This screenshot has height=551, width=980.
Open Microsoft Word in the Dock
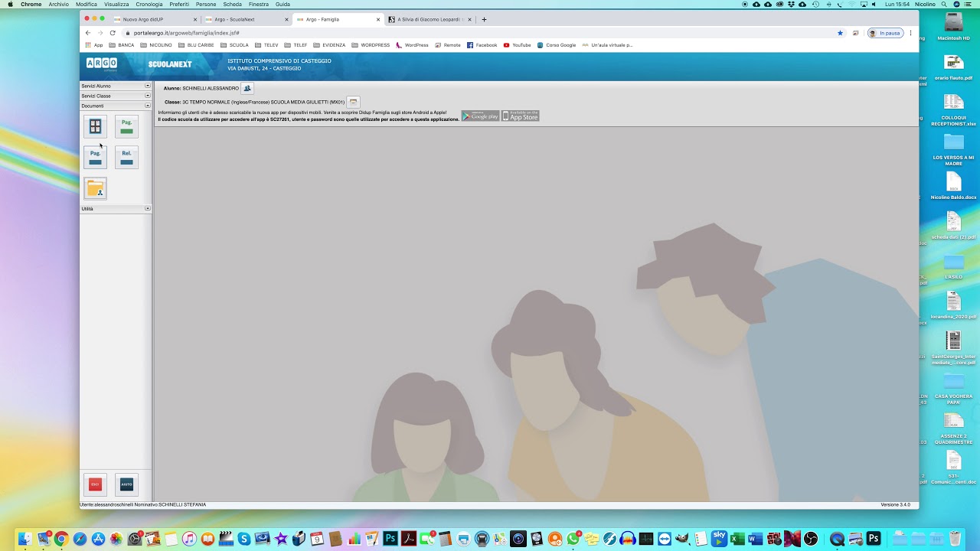(756, 539)
